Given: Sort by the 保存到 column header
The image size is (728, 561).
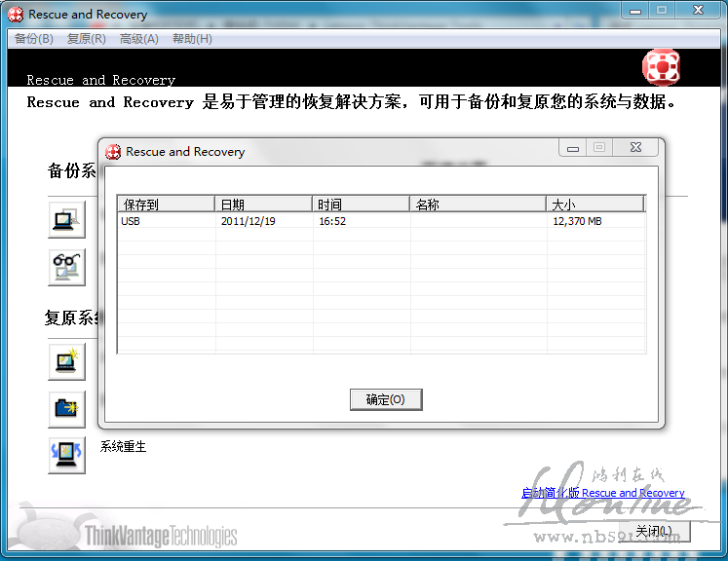Looking at the screenshot, I should point(166,205).
